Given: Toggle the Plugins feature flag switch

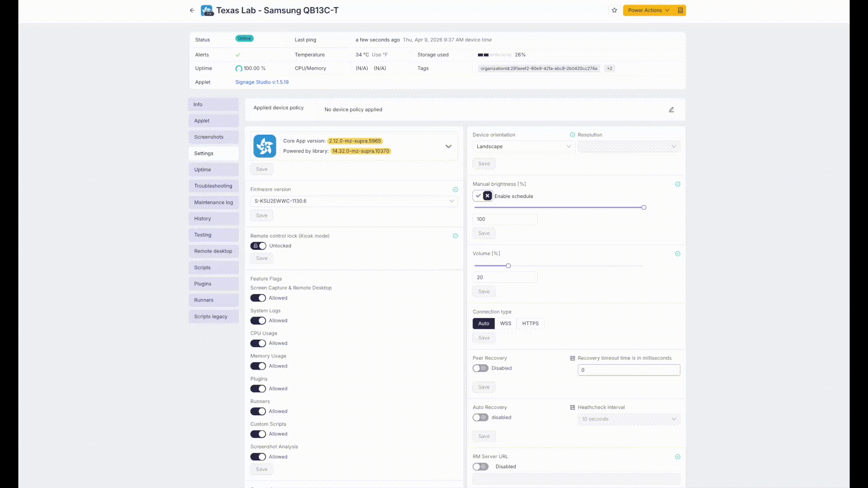Looking at the screenshot, I should (258, 389).
